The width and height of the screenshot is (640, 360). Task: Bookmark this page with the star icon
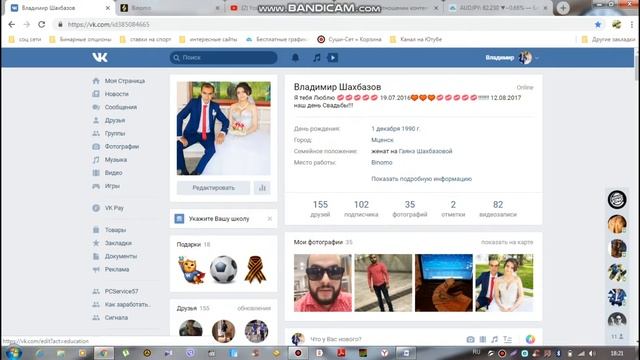pyautogui.click(x=598, y=24)
